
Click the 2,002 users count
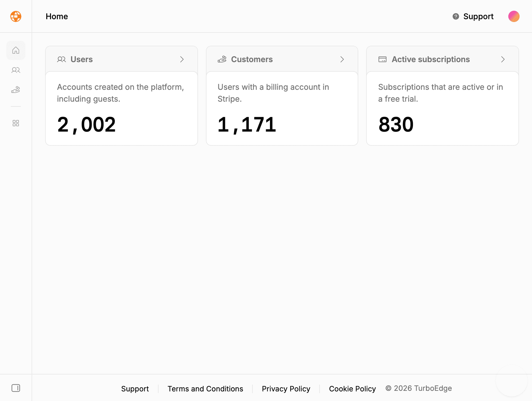86,125
